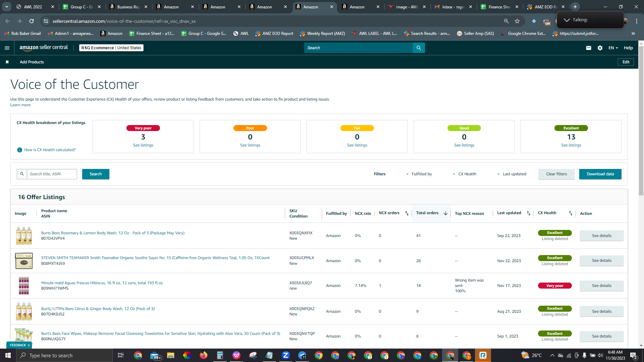Go back with the browser back arrow
This screenshot has width=644, height=362.
click(x=7, y=21)
